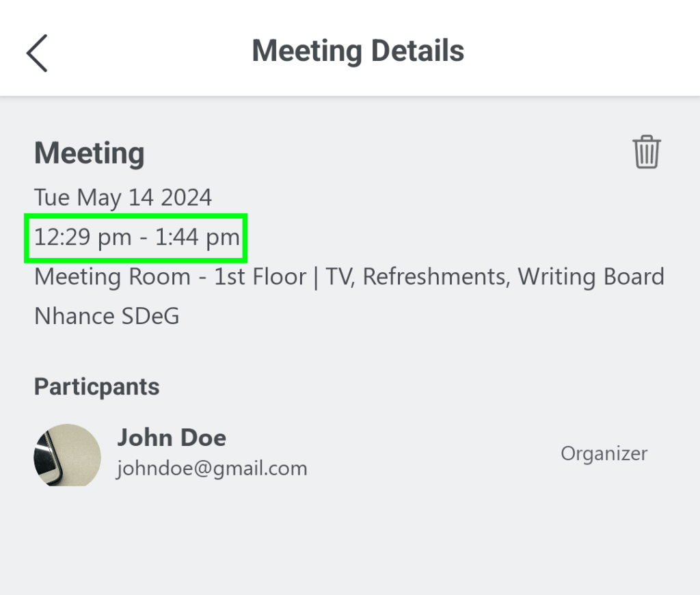Click the 12:29 pm start time
The image size is (700, 595).
point(83,237)
